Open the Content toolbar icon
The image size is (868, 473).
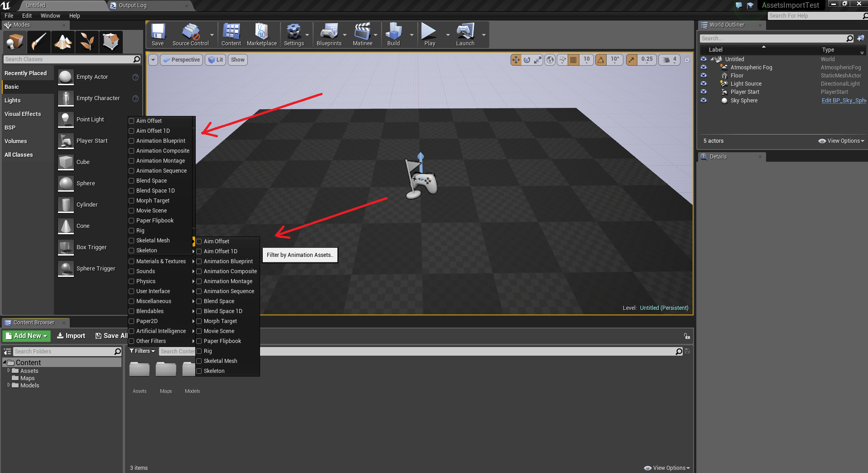click(231, 34)
